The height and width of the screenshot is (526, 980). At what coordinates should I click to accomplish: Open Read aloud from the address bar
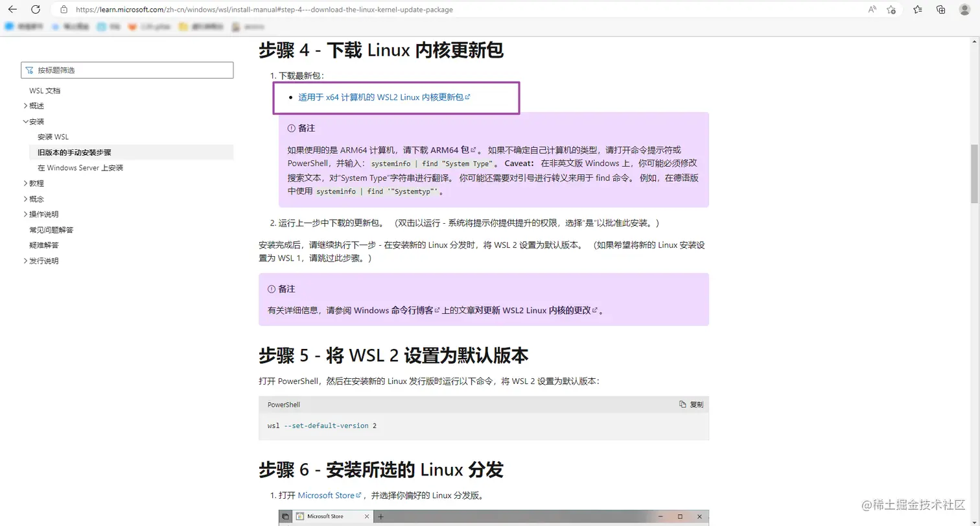click(872, 10)
